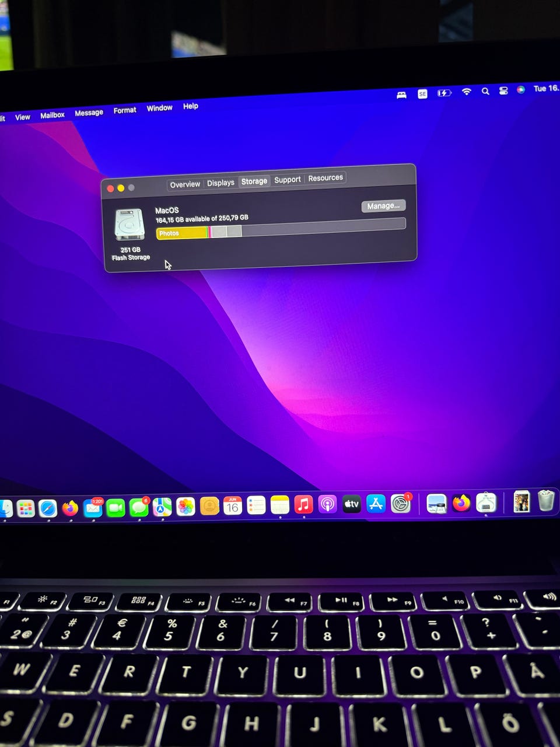Select the Storage tab
Image resolution: width=560 pixels, height=747 pixels.
click(254, 181)
